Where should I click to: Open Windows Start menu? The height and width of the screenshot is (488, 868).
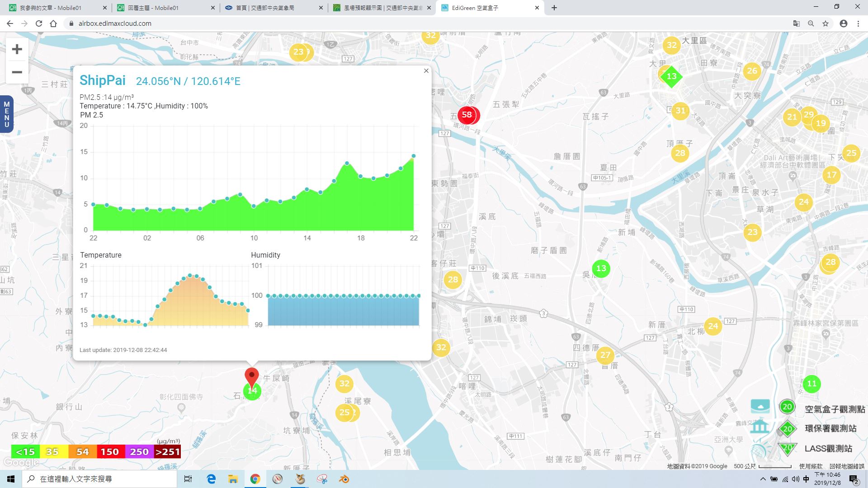11,479
